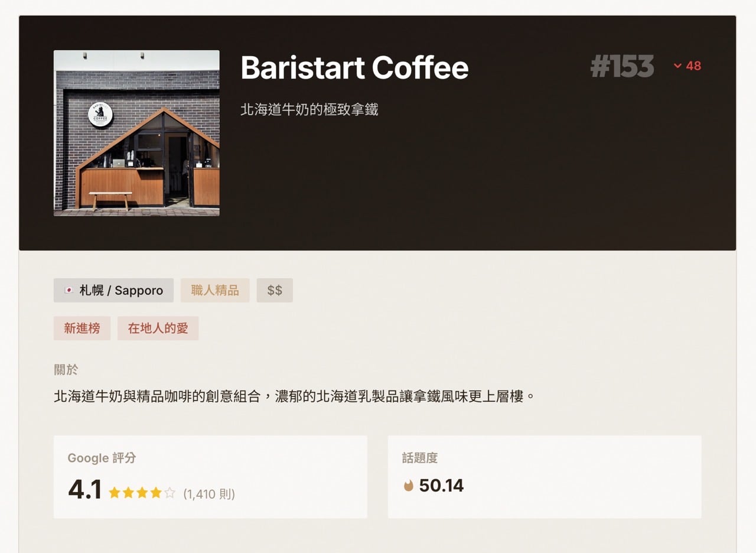Click the first filled gold rating star
Screen dimensions: 756x553
coord(115,493)
